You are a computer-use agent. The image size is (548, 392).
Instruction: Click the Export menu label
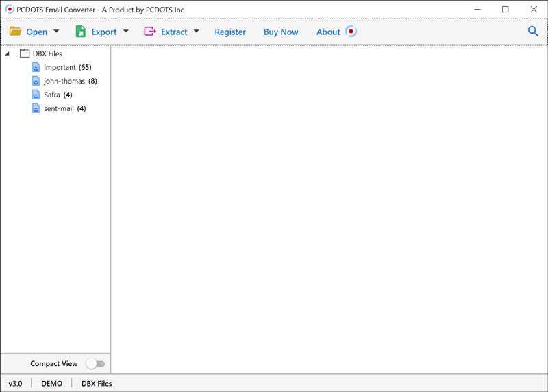pos(104,32)
